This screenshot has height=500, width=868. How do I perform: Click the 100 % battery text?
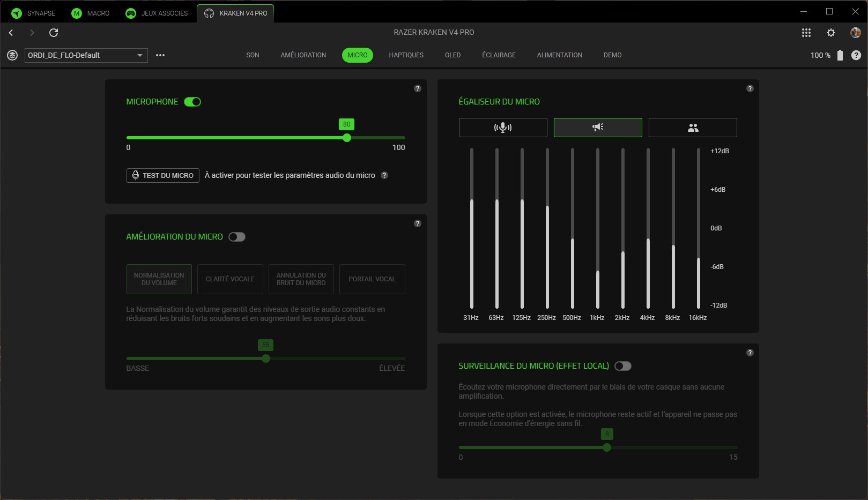820,55
